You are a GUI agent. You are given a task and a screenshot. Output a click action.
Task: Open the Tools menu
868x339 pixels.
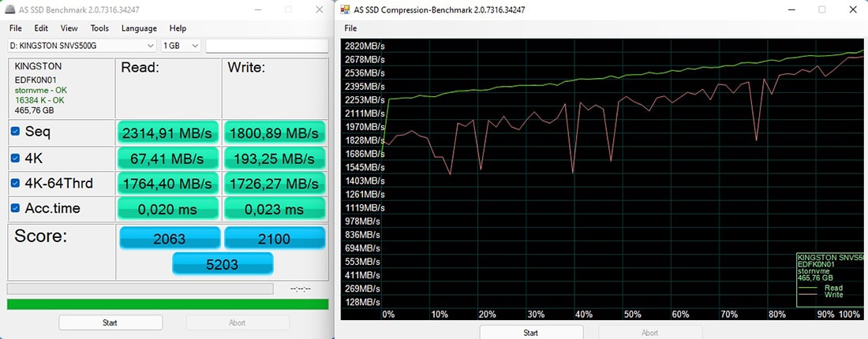[x=99, y=28]
